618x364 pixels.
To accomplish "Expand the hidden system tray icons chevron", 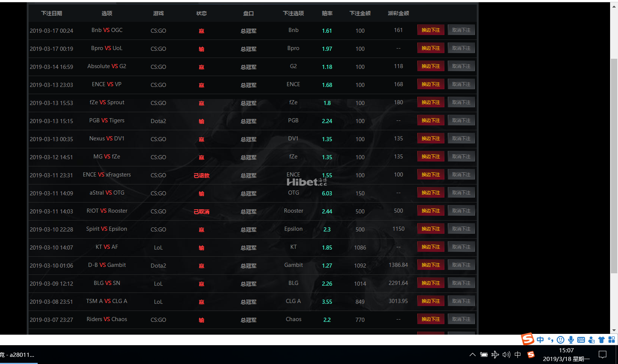I will tap(472, 355).
